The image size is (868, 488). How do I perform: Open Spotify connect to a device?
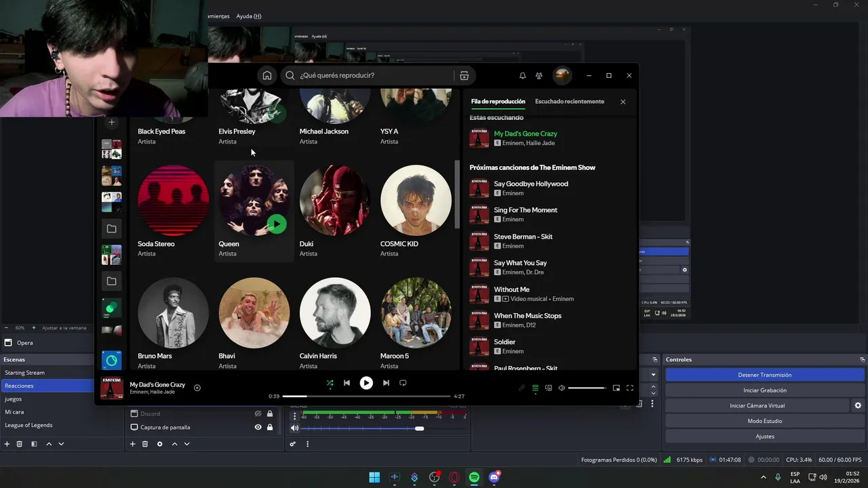[549, 388]
